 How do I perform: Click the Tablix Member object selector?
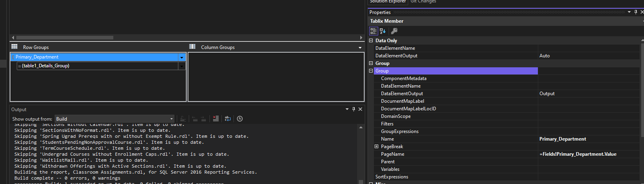pos(506,21)
